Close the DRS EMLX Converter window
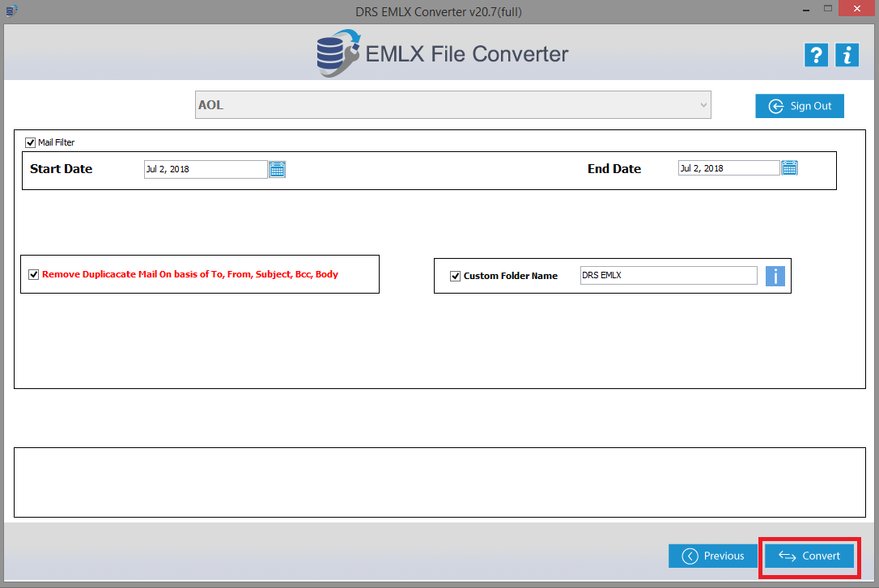This screenshot has height=588, width=879. coord(856,8)
